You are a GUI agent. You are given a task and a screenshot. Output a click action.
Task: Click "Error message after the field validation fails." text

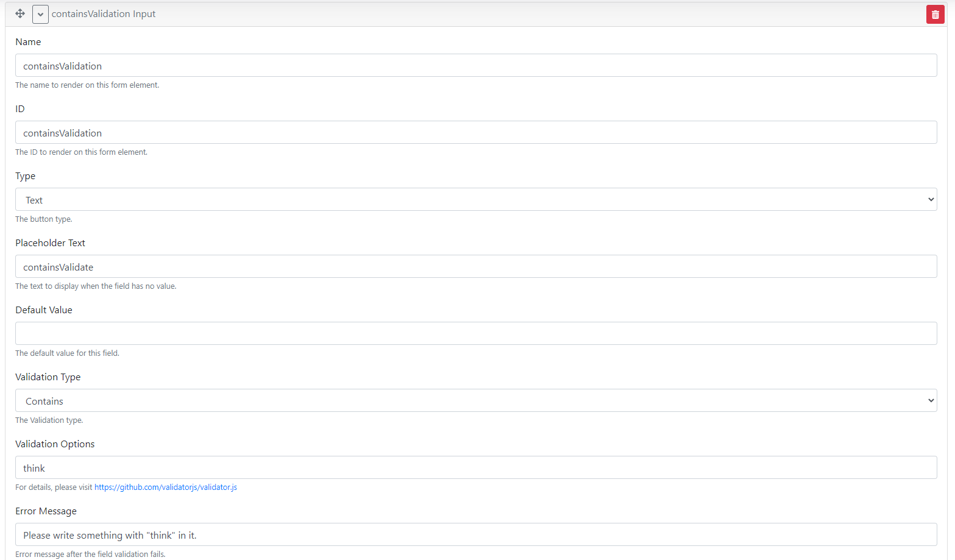click(90, 555)
